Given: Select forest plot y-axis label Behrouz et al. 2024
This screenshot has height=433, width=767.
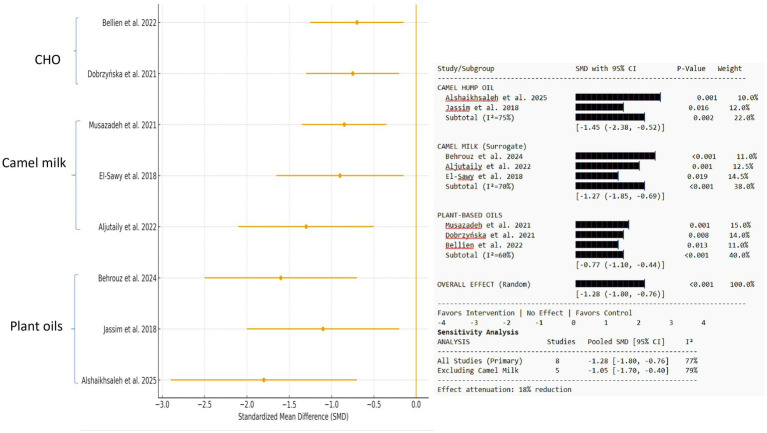Looking at the screenshot, I should click(127, 278).
